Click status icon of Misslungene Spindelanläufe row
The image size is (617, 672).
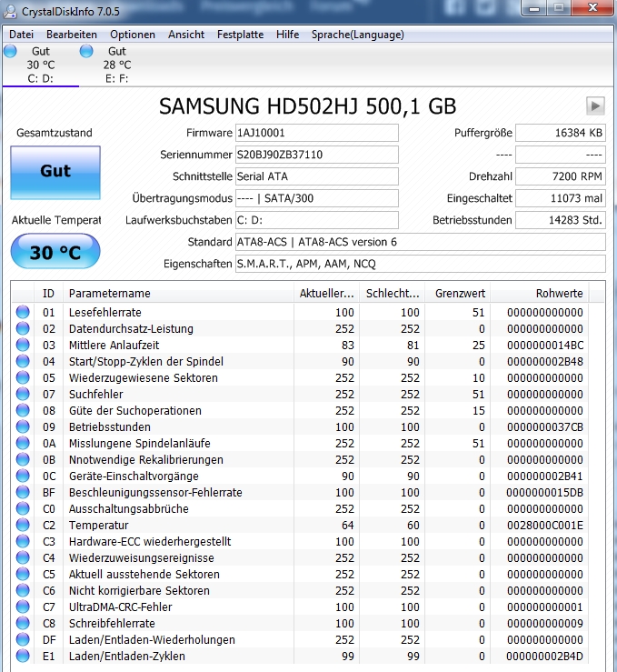(23, 443)
